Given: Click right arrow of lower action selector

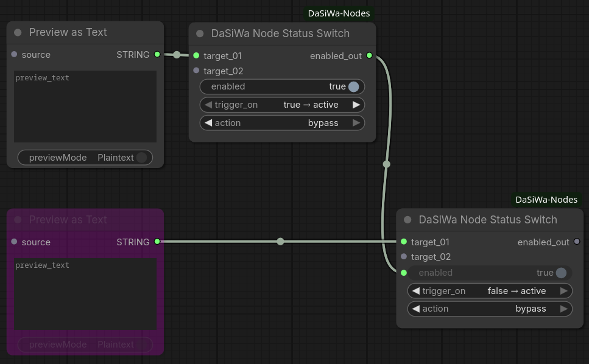Looking at the screenshot, I should coord(564,309).
